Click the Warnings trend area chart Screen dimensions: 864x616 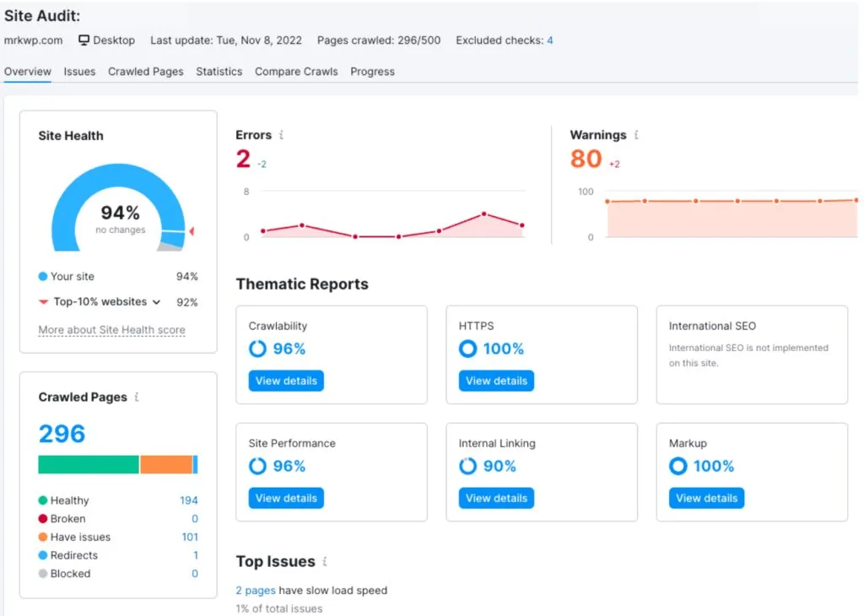(x=732, y=215)
